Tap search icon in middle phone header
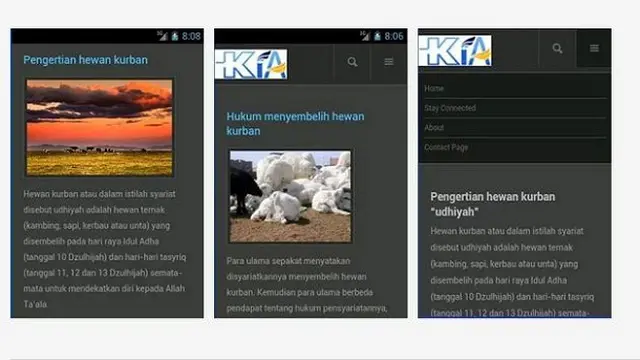Image resolution: width=640 pixels, height=360 pixels. pos(352,62)
